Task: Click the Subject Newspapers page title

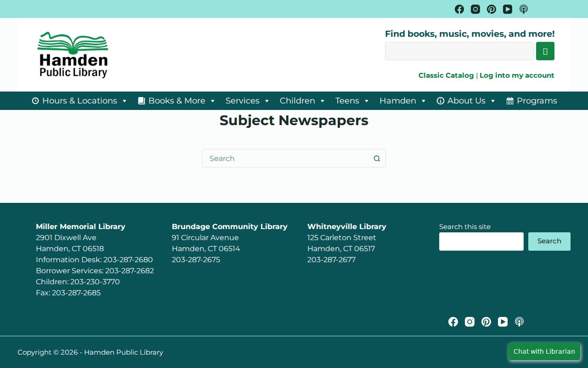Action: pos(294,121)
